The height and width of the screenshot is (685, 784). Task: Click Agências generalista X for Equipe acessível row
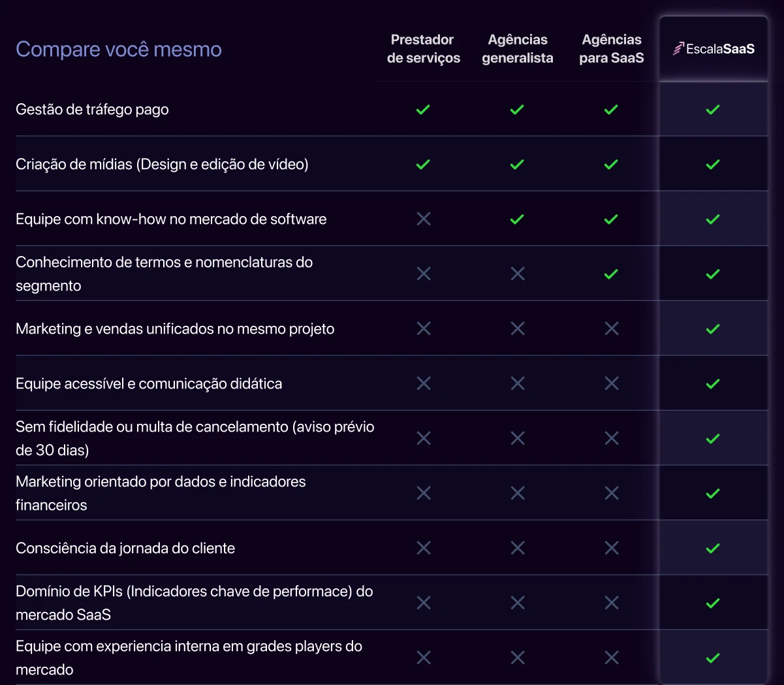click(518, 383)
